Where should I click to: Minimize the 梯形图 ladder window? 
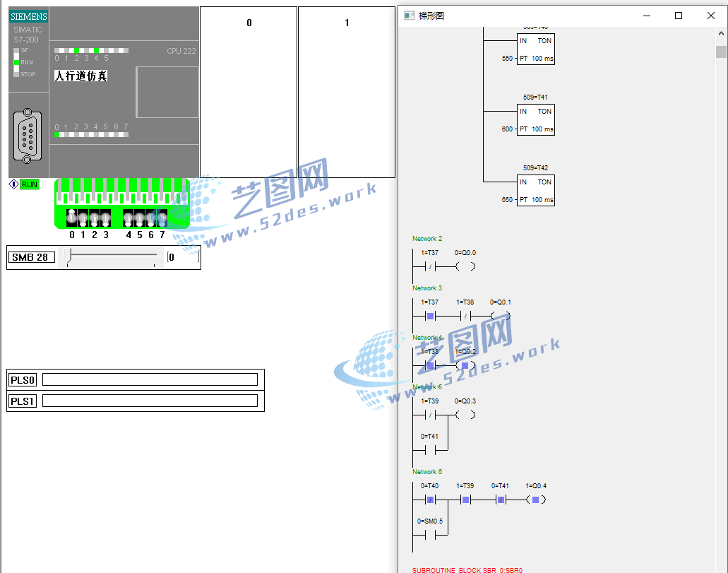(647, 16)
